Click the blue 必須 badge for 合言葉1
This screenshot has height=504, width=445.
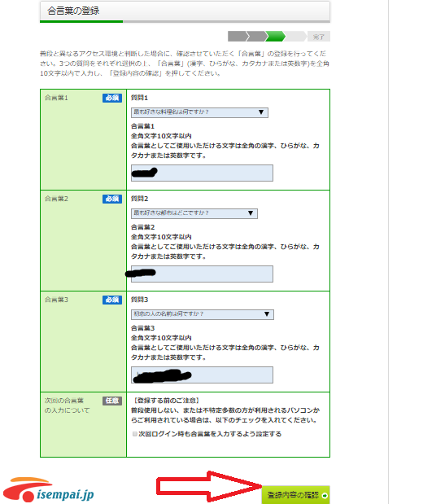112,98
